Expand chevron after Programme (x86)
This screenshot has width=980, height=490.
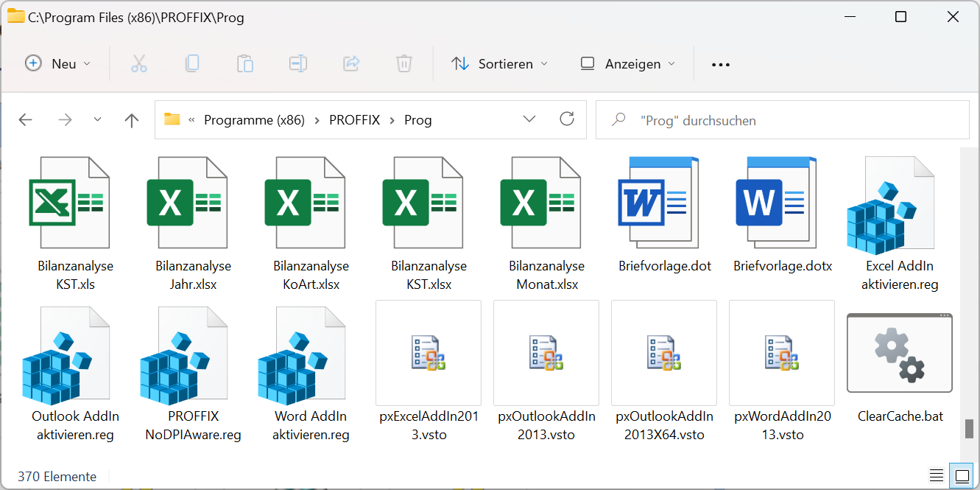[317, 120]
